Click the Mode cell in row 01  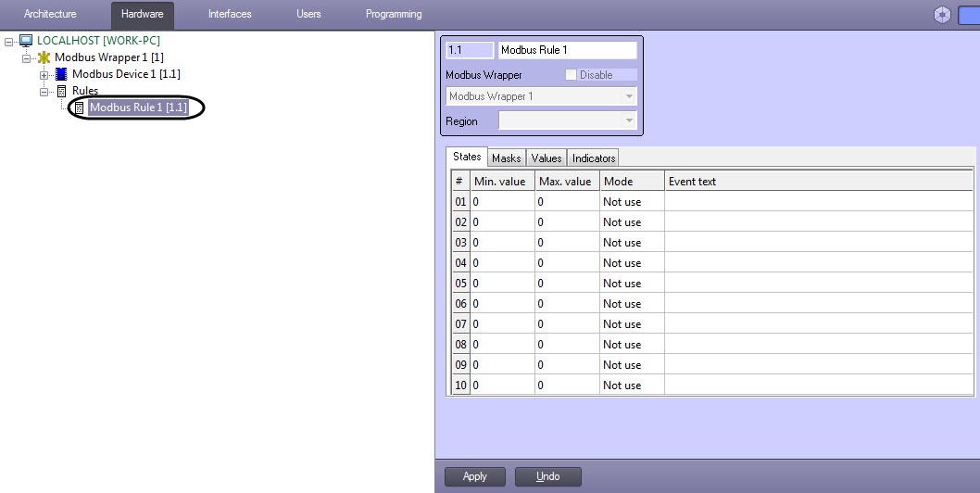[x=631, y=202]
